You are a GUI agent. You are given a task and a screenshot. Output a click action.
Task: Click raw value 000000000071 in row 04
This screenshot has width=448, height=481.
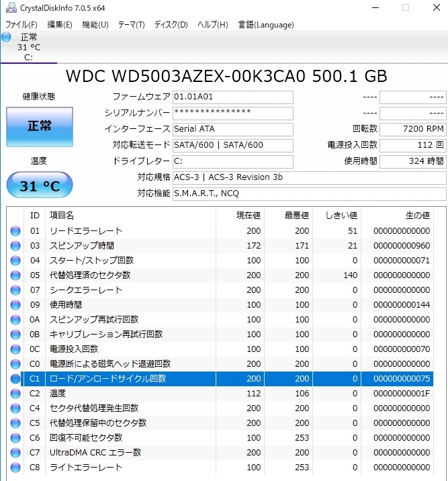[x=402, y=261]
